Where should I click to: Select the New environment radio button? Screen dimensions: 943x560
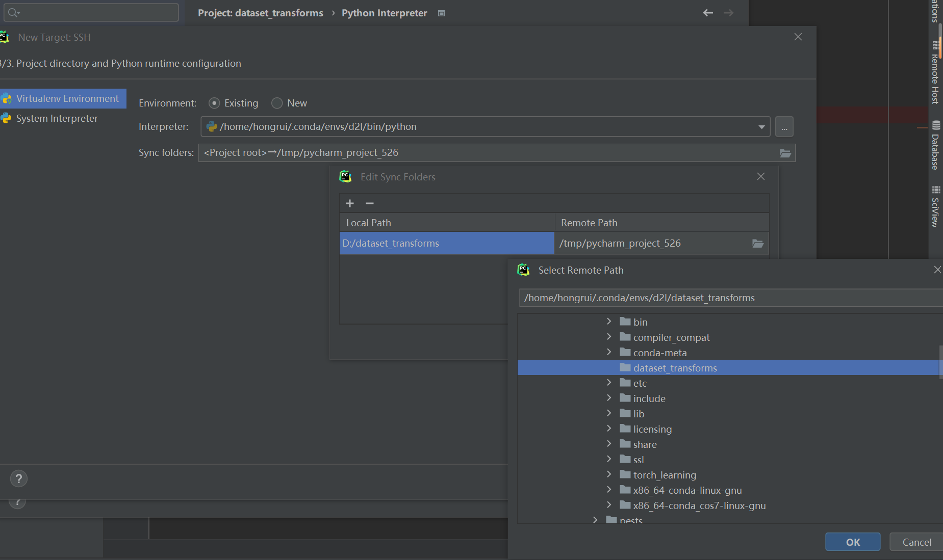click(x=277, y=103)
